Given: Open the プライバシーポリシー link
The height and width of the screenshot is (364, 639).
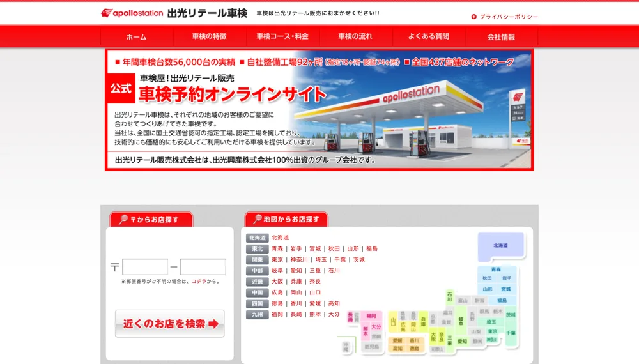Looking at the screenshot, I should tap(509, 17).
